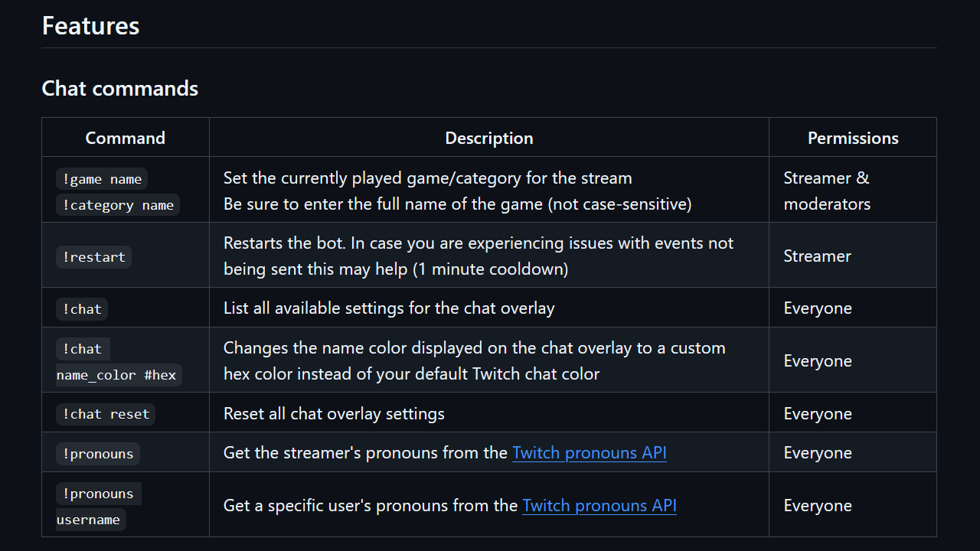Open Twitch pronouns API link for streamer's pronouns

click(589, 453)
